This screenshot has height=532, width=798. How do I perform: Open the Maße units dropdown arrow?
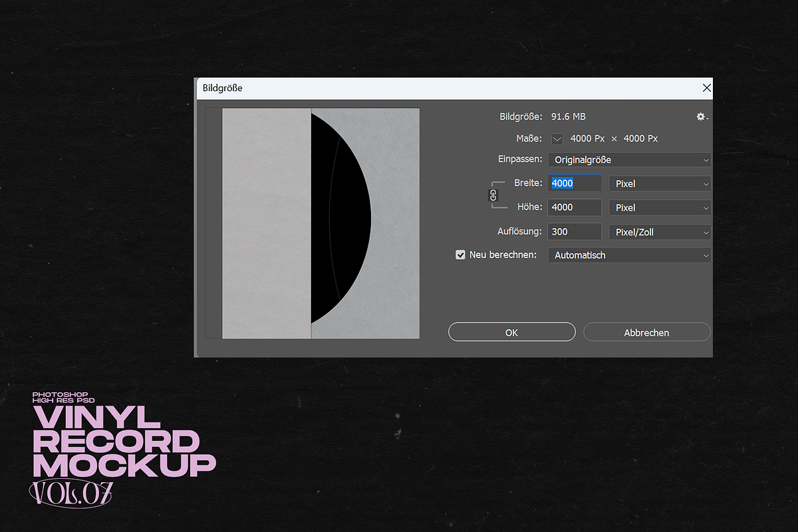[x=557, y=138]
